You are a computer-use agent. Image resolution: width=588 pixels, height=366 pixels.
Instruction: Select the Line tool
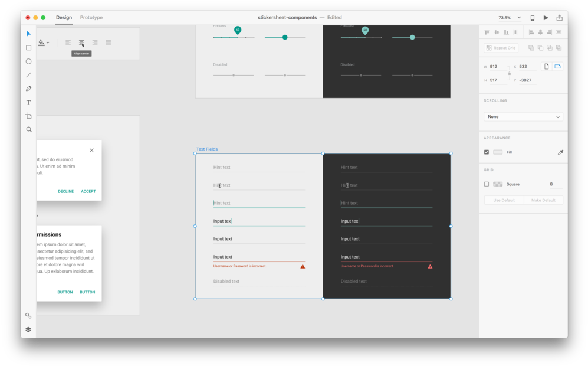click(x=28, y=75)
